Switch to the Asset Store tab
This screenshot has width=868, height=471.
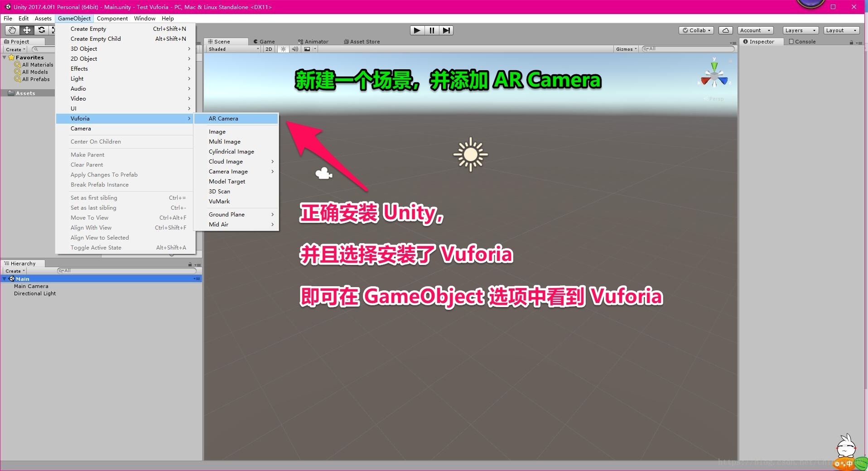click(x=362, y=42)
